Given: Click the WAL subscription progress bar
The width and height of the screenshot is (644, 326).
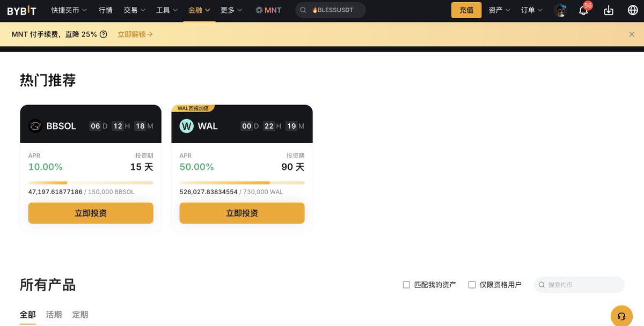Looking at the screenshot, I should (242, 183).
